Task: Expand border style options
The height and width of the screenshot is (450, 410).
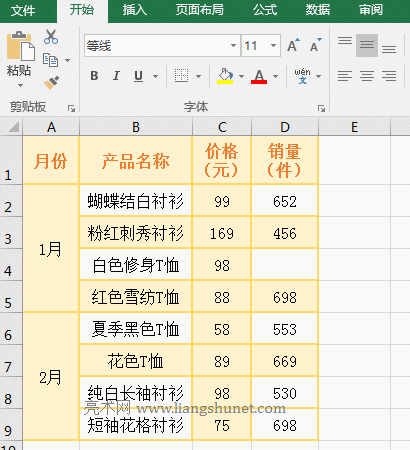Action: coord(198,76)
